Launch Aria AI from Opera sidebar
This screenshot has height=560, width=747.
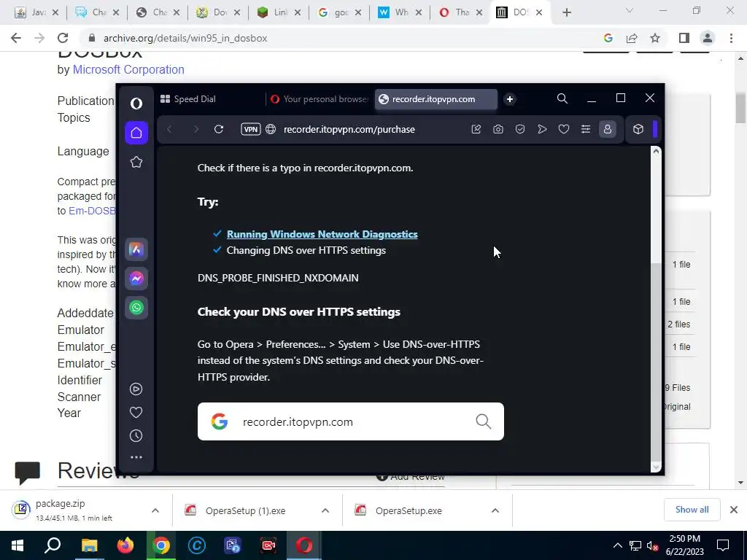point(136,249)
